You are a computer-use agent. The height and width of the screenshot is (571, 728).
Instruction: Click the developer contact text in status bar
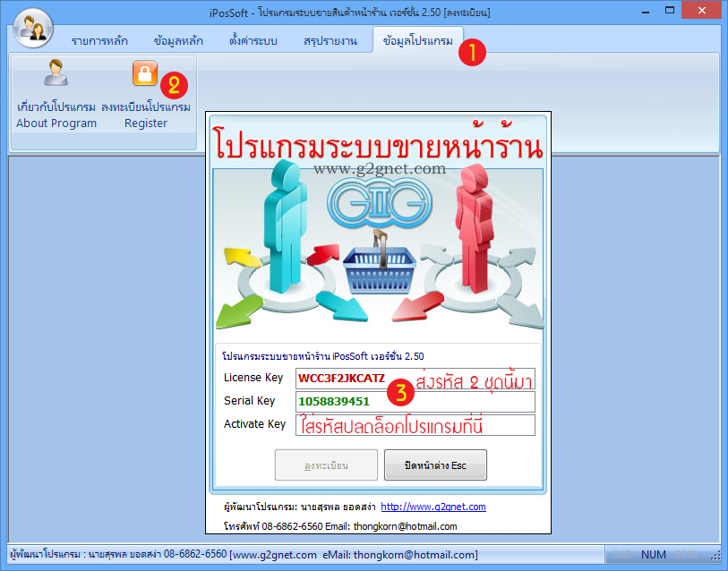click(x=244, y=555)
